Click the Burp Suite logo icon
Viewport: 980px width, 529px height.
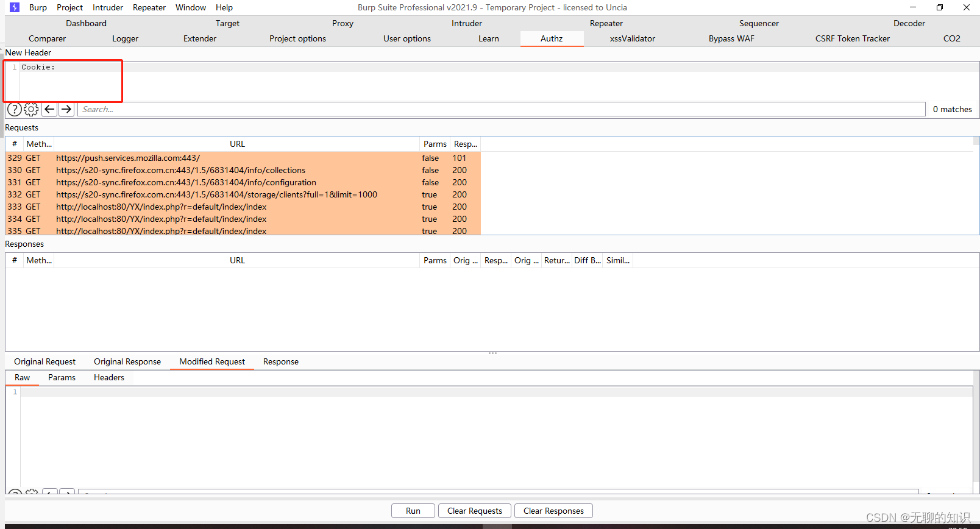[15, 7]
